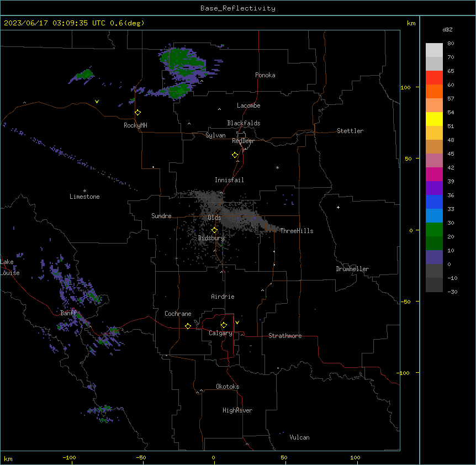Click the Olds label
The height and width of the screenshot is (465, 476).
(214, 218)
